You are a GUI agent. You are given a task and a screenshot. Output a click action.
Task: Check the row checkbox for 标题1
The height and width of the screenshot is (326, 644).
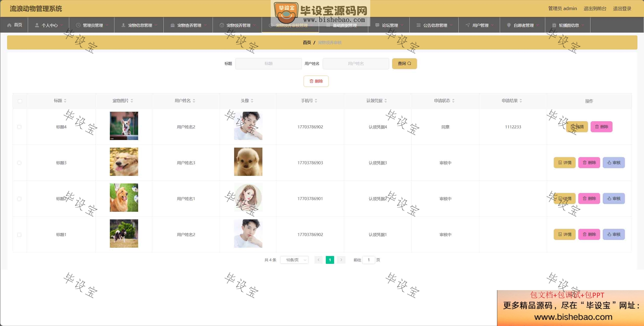click(x=19, y=235)
